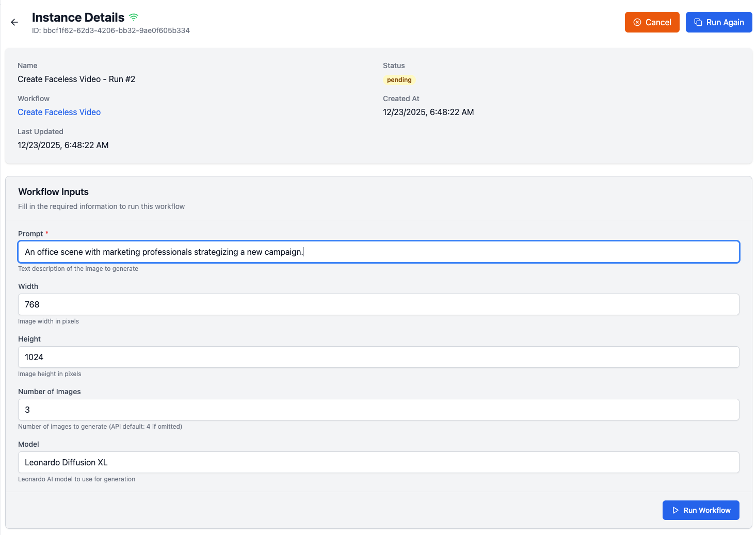Cancel the pending instance
756x535 pixels.
(652, 22)
